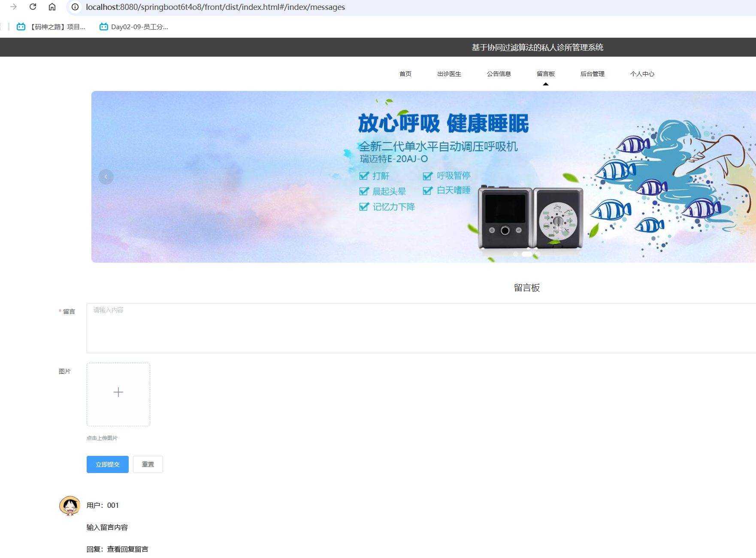Image resolution: width=756 pixels, height=558 pixels.
Task: Open the 码神之路 bookmark
Action: point(51,27)
